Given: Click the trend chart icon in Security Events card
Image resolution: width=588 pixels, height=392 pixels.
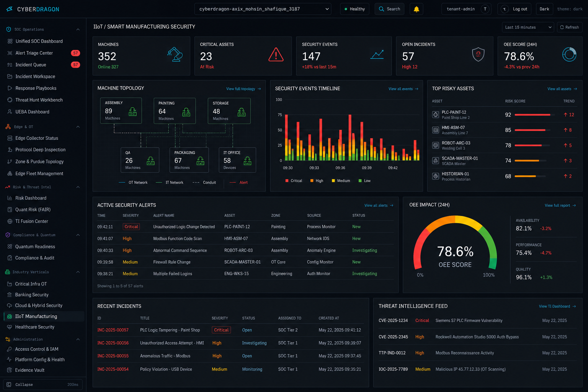Looking at the screenshot, I should click(377, 55).
